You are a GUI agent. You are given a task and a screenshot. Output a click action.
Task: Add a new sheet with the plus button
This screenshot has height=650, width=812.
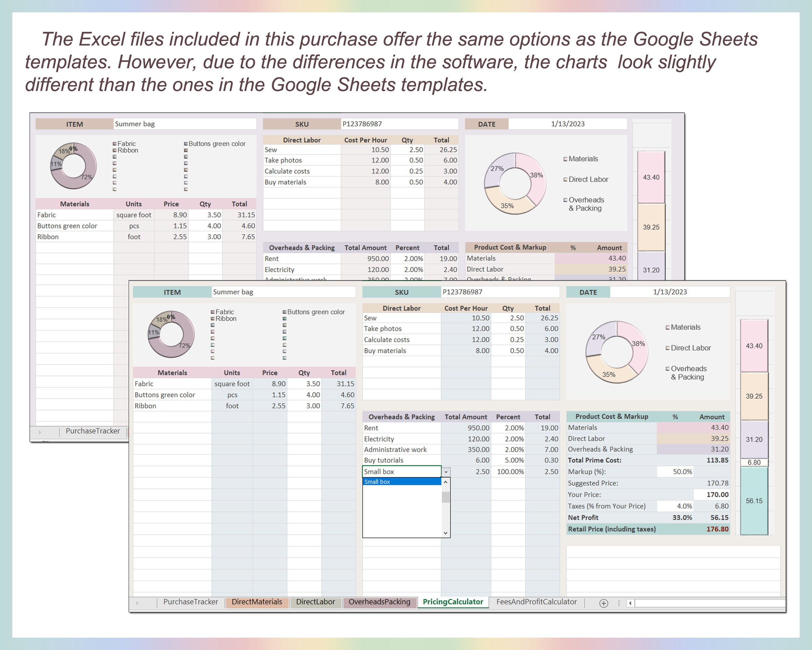(603, 603)
